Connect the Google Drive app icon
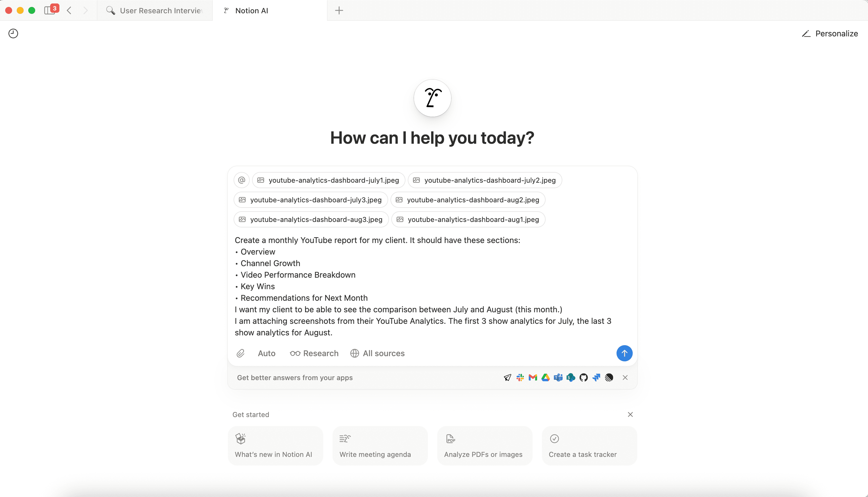868x497 pixels. click(545, 378)
